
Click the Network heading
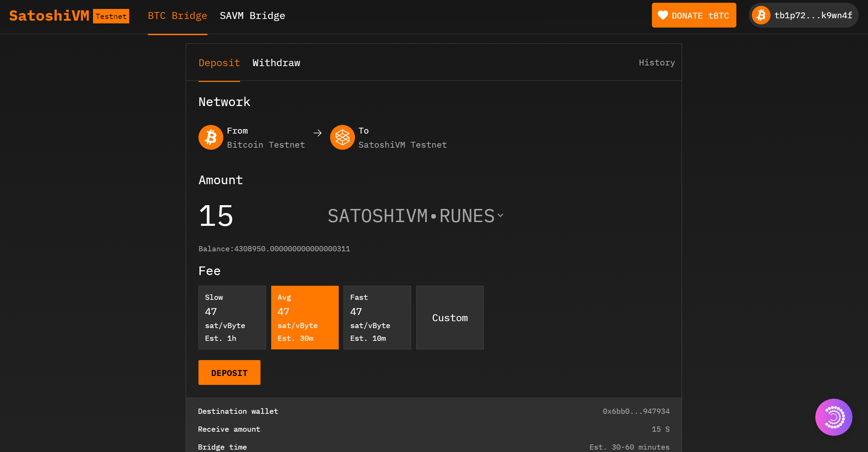(x=224, y=102)
